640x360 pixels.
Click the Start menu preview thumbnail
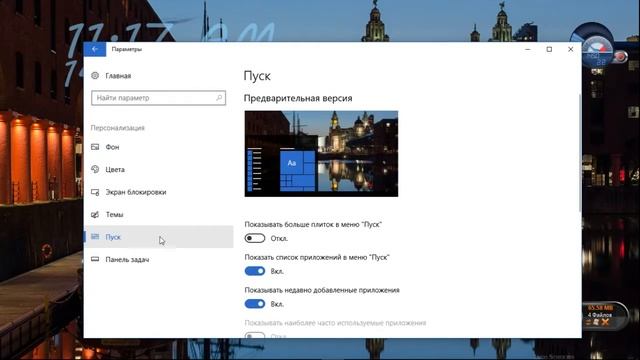click(321, 153)
